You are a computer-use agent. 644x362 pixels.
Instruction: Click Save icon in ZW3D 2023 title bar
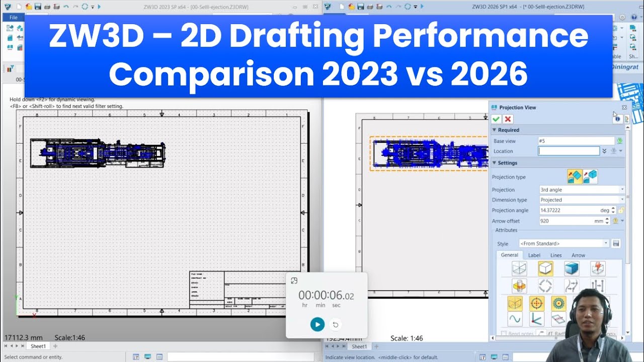pos(37,7)
